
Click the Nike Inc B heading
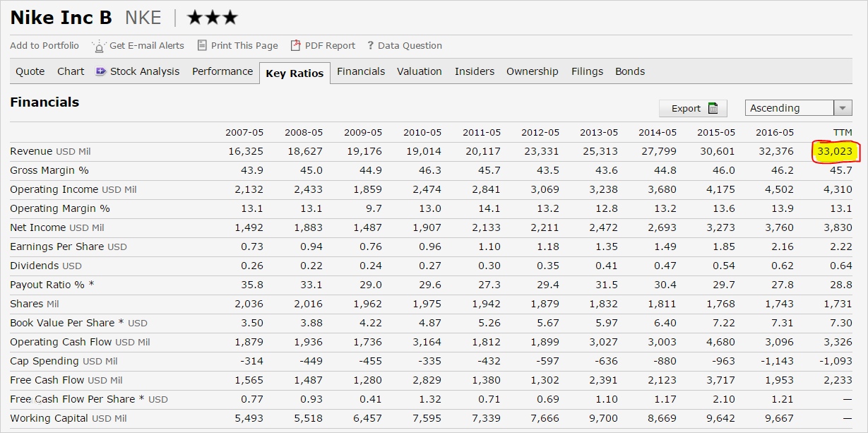coord(61,18)
